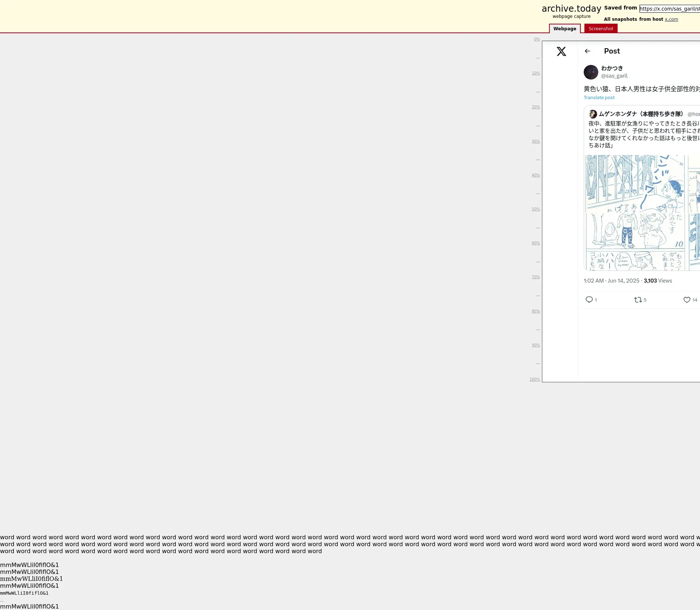Click the Saved from URL field

pyautogui.click(x=669, y=9)
